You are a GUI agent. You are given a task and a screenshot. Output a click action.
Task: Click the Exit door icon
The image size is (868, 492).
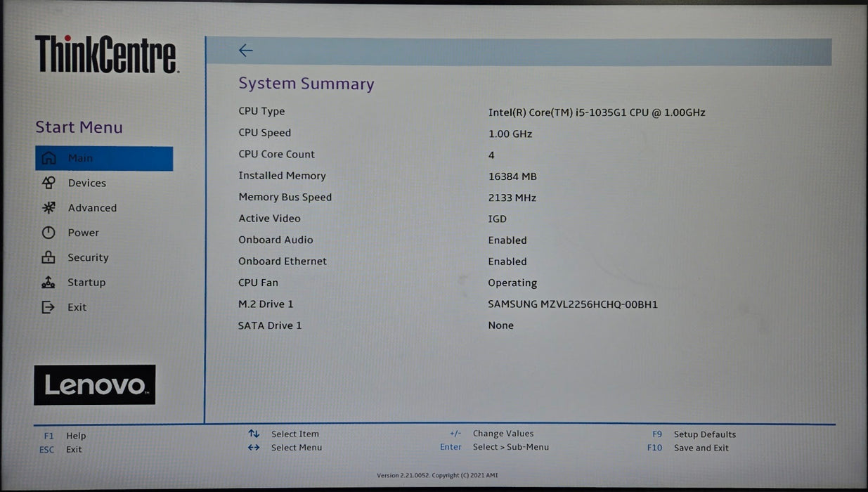click(48, 307)
